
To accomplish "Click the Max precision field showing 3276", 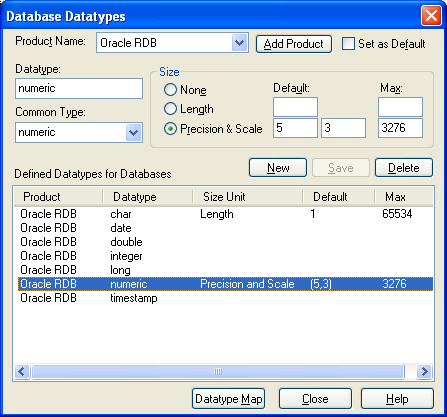I will click(400, 128).
